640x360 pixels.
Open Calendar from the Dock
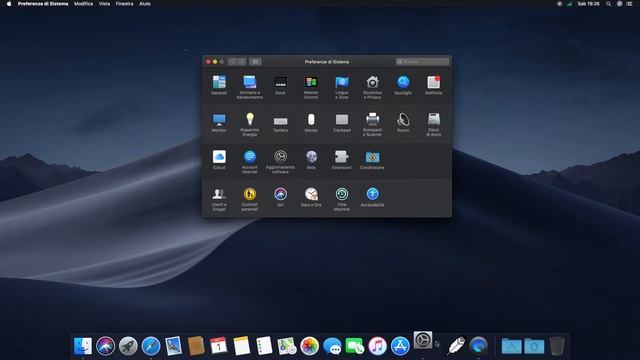219,346
